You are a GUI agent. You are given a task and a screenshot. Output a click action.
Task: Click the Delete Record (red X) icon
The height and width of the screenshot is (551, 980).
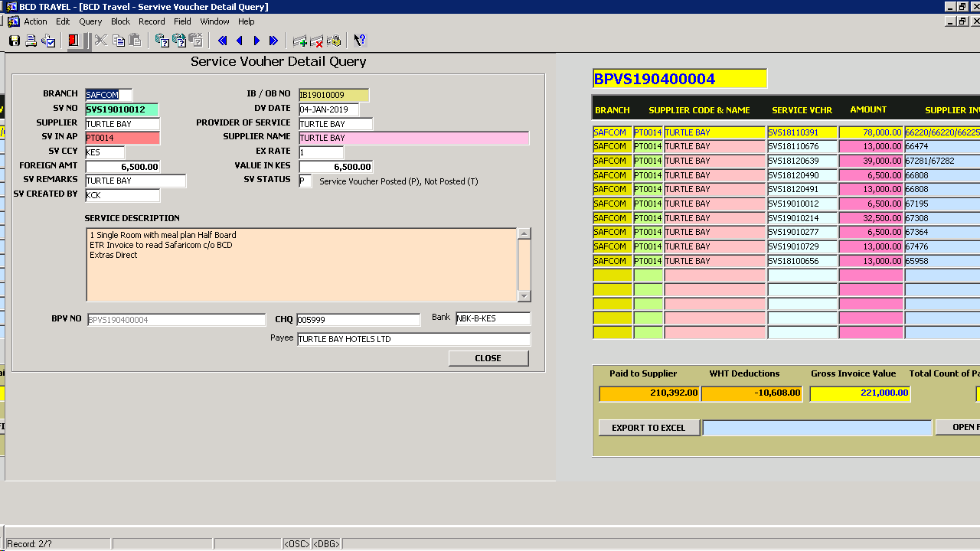tap(317, 41)
